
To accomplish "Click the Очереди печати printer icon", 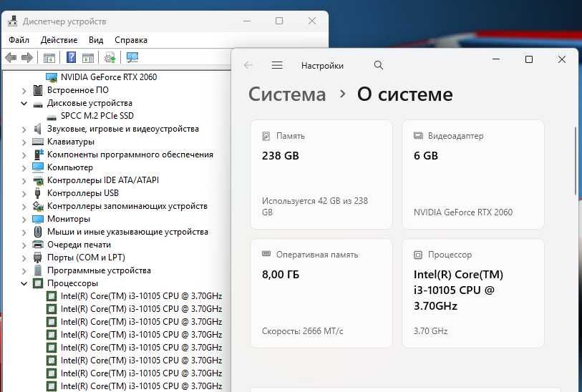I will [38, 245].
